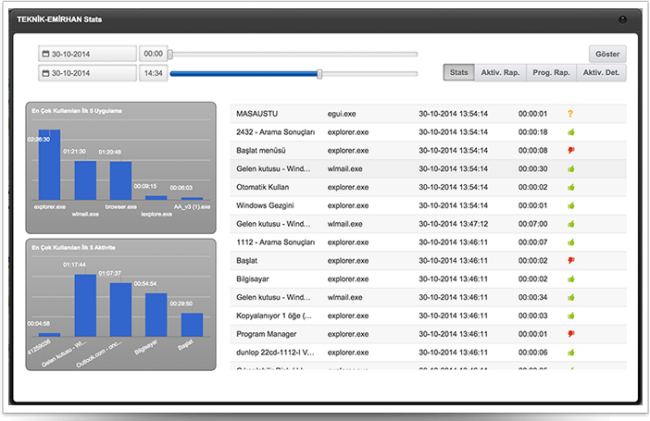
Task: Open the start date picker calendar field
Action: (x=87, y=54)
